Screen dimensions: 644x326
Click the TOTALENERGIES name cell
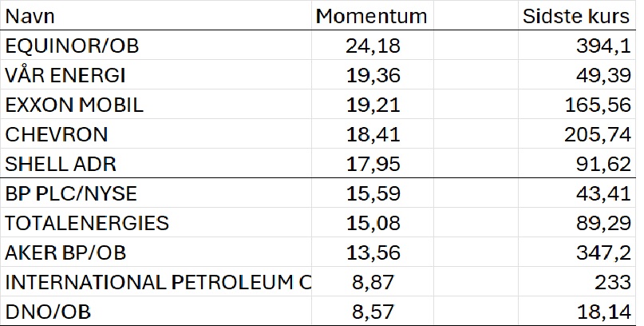tap(156, 222)
